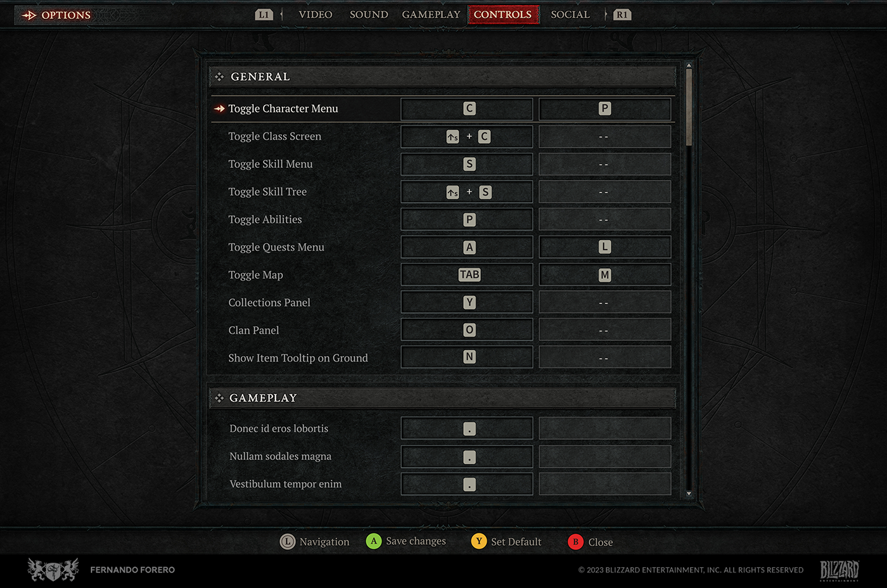Click the scrollbar up arrow
This screenshot has width=887, height=588.
[689, 65]
